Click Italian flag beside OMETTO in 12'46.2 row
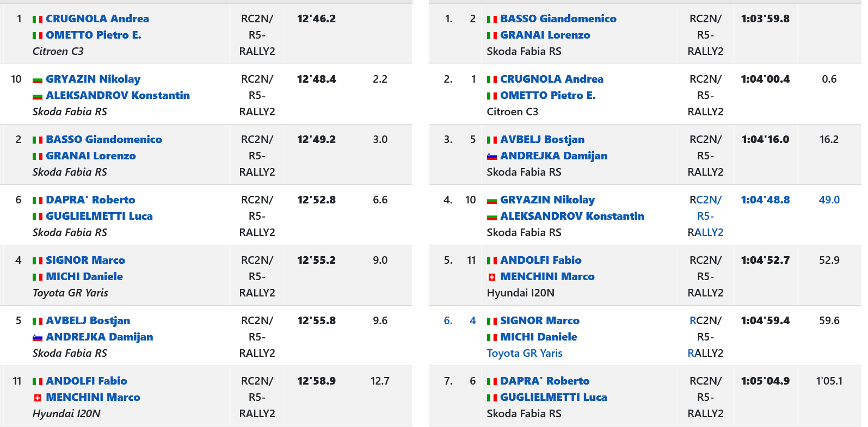This screenshot has height=427, width=868. tap(38, 36)
